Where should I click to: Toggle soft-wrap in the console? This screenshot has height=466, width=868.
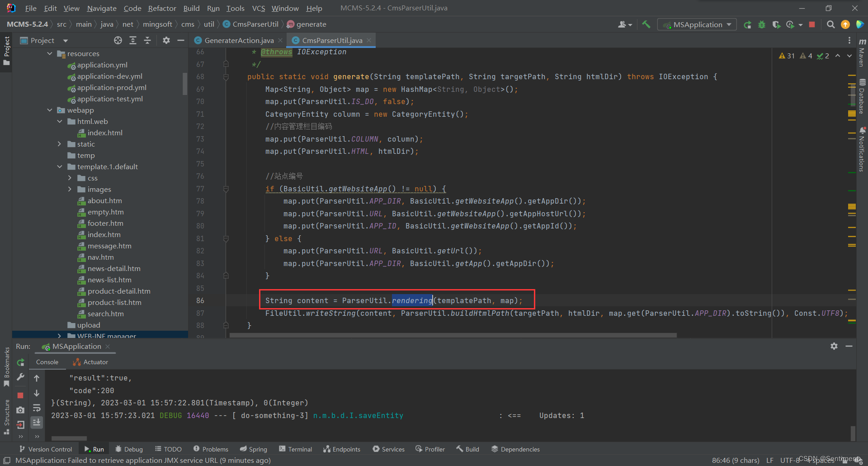(x=37, y=408)
